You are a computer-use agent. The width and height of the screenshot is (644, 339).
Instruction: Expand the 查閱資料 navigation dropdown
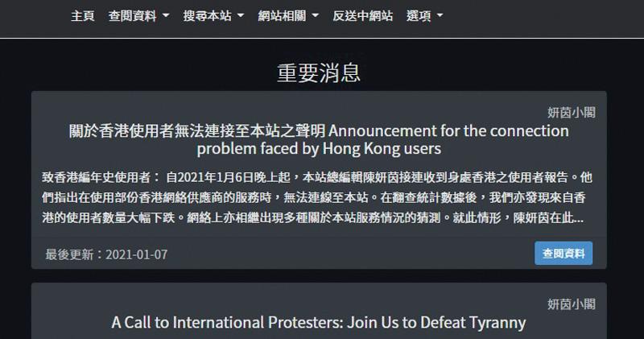coord(138,16)
